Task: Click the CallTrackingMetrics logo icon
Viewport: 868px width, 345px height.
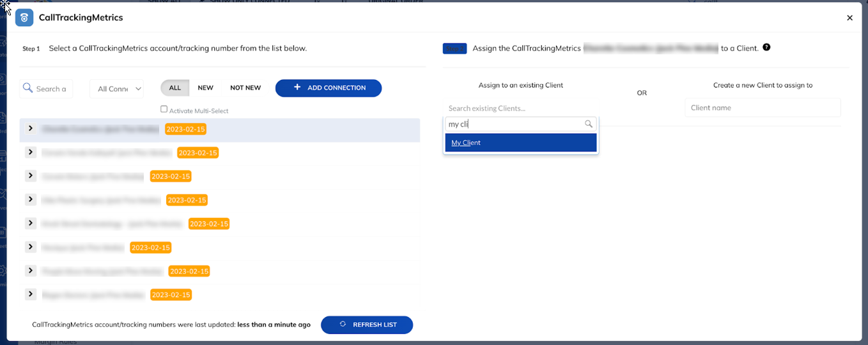Action: (x=24, y=17)
